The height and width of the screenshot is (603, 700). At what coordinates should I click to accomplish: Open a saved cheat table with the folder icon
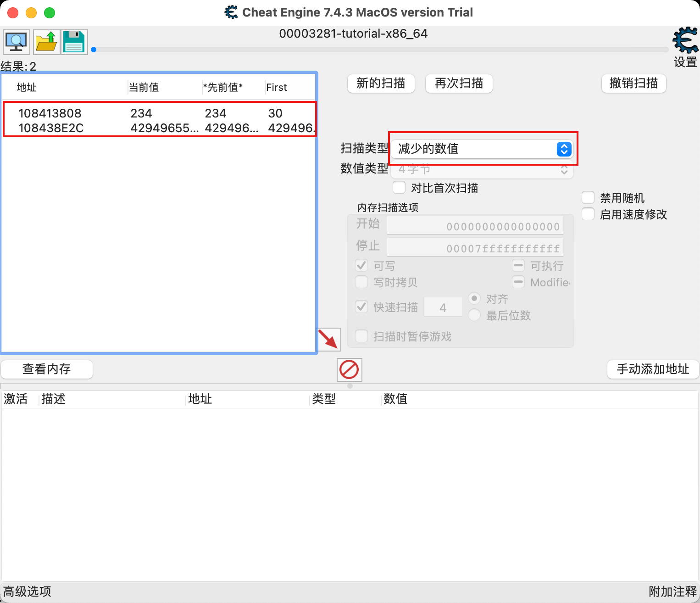pos(46,42)
